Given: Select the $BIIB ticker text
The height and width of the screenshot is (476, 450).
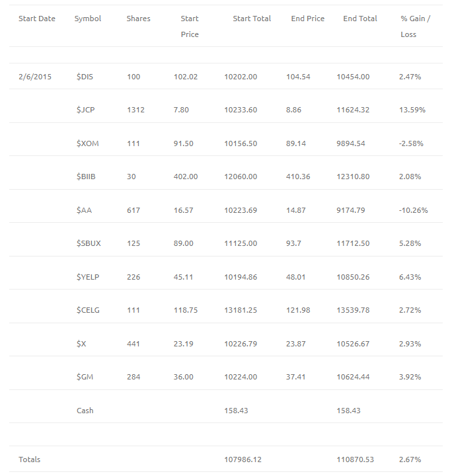Looking at the screenshot, I should [86, 177].
